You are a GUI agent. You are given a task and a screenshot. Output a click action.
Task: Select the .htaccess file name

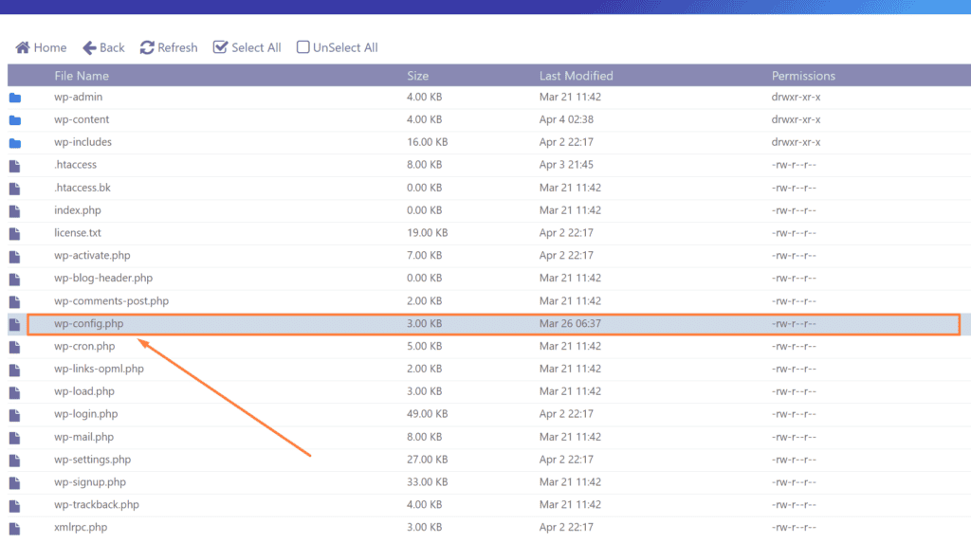pyautogui.click(x=76, y=165)
